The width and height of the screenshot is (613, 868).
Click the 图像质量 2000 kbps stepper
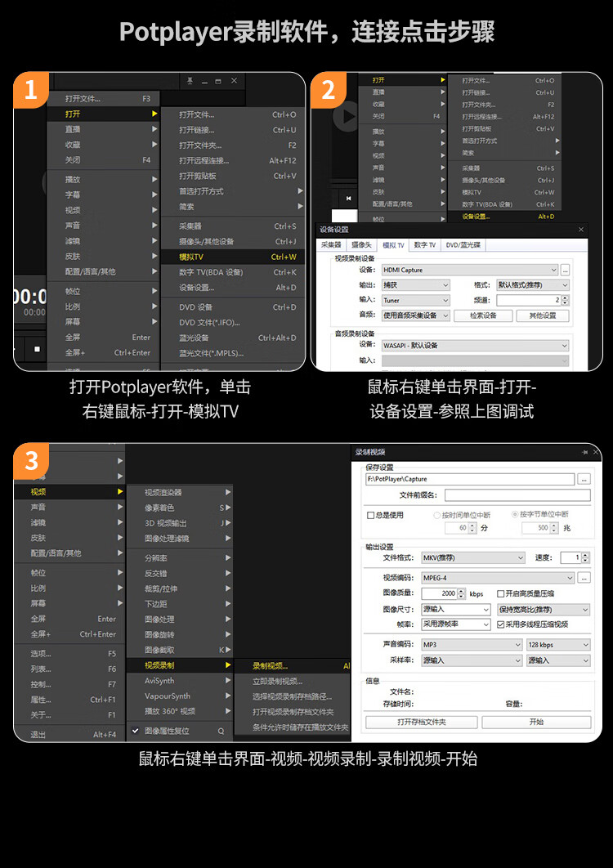pyautogui.click(x=461, y=593)
